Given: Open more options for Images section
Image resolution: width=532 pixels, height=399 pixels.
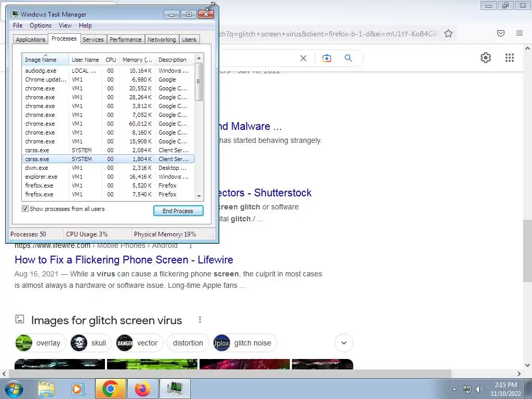Looking at the screenshot, I should pos(200,320).
